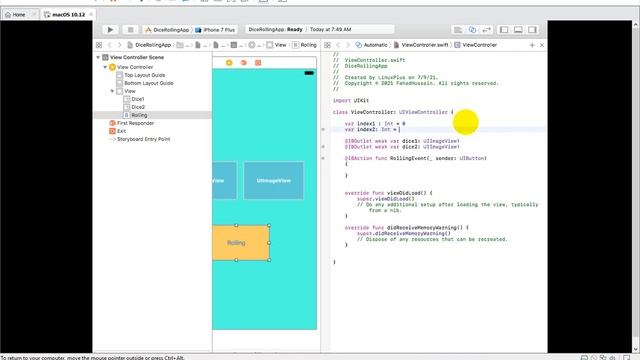Select First Responder in outline
The image size is (640, 360).
(x=135, y=123)
